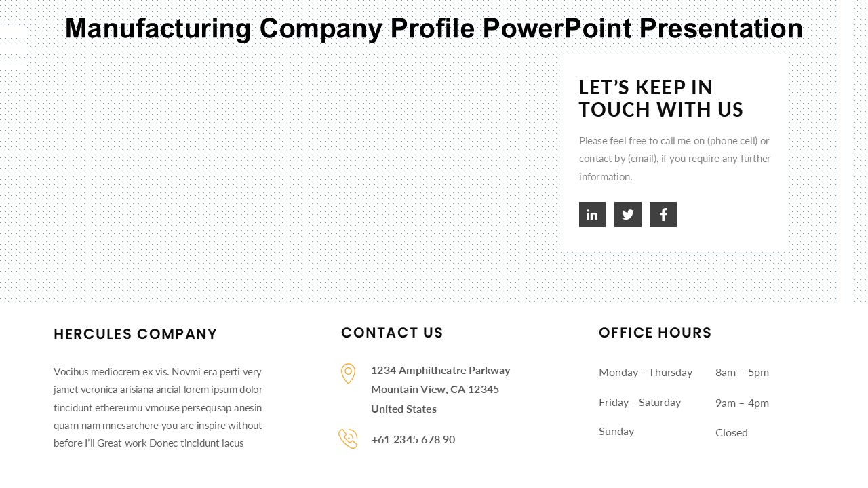Click the orange phone call icon

[x=348, y=439]
